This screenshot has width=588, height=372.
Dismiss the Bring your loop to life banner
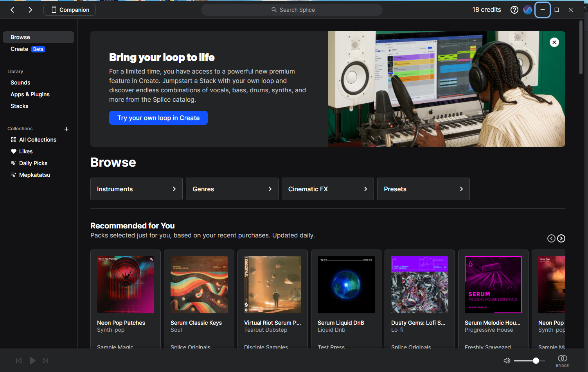(x=554, y=42)
